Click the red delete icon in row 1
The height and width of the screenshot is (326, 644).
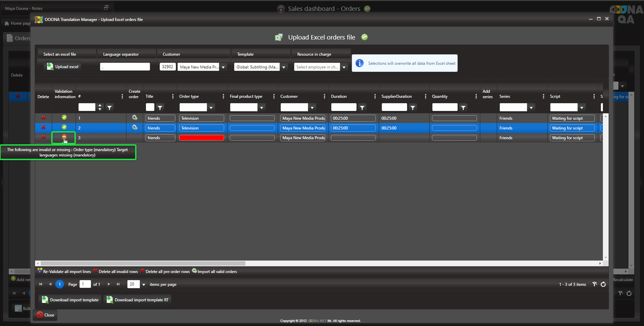43,118
